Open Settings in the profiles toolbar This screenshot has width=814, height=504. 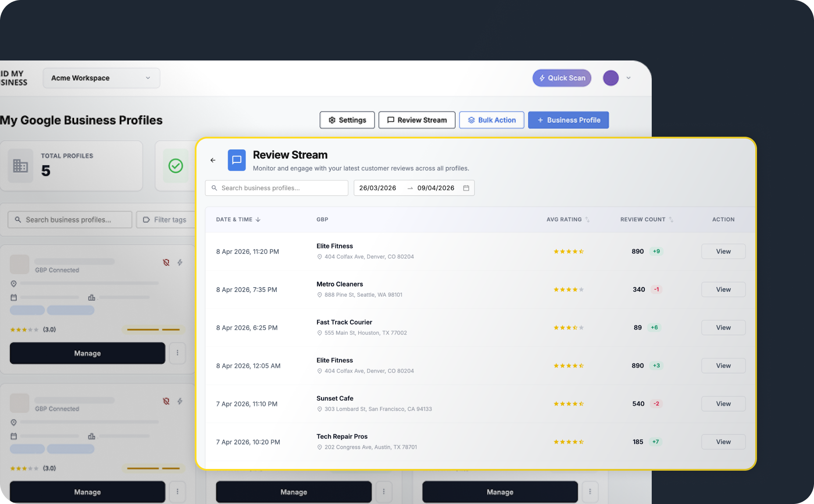point(347,120)
